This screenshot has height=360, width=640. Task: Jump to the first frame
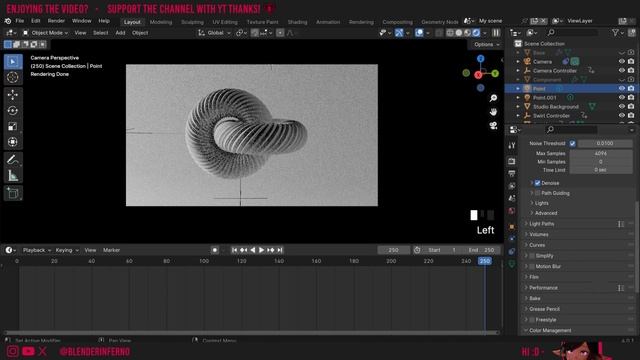pyautogui.click(x=234, y=250)
